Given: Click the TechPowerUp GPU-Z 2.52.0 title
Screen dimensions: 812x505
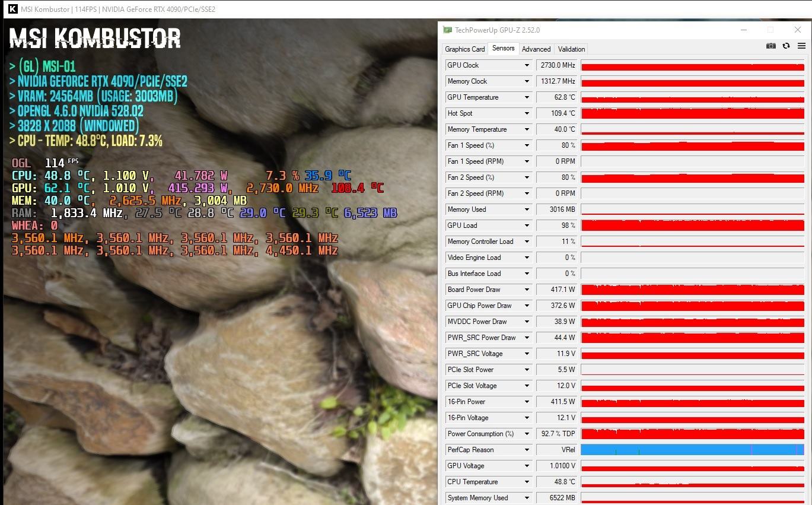Looking at the screenshot, I should click(497, 30).
